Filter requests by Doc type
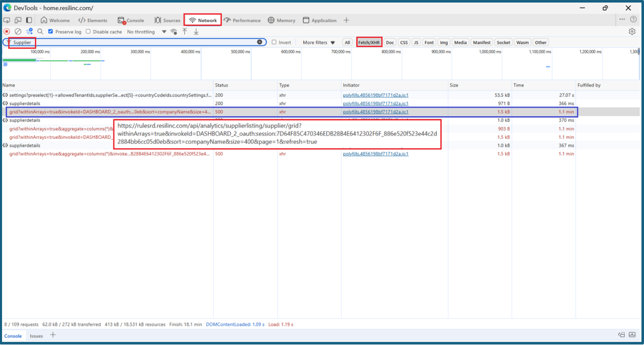The image size is (644, 345). [390, 42]
